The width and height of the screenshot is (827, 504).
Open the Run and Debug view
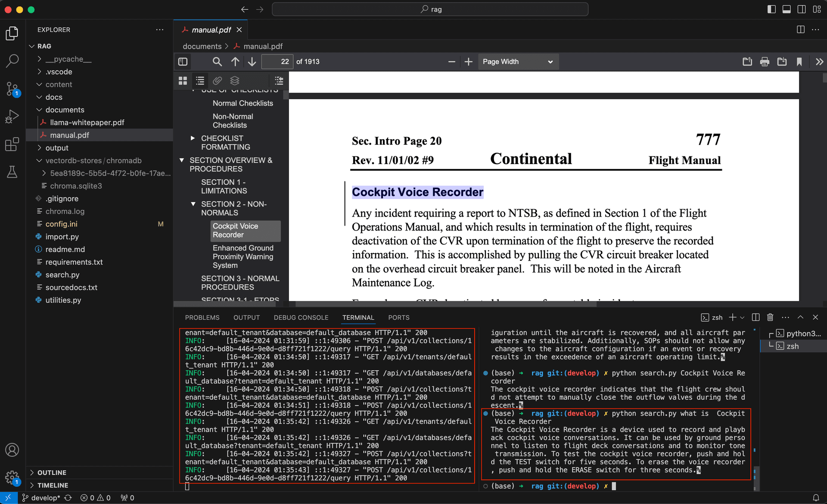pyautogui.click(x=12, y=116)
